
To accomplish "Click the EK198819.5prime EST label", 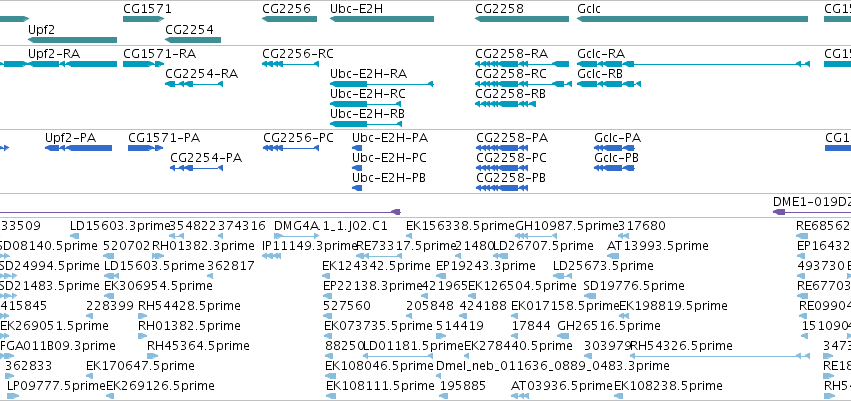I will (673, 306).
